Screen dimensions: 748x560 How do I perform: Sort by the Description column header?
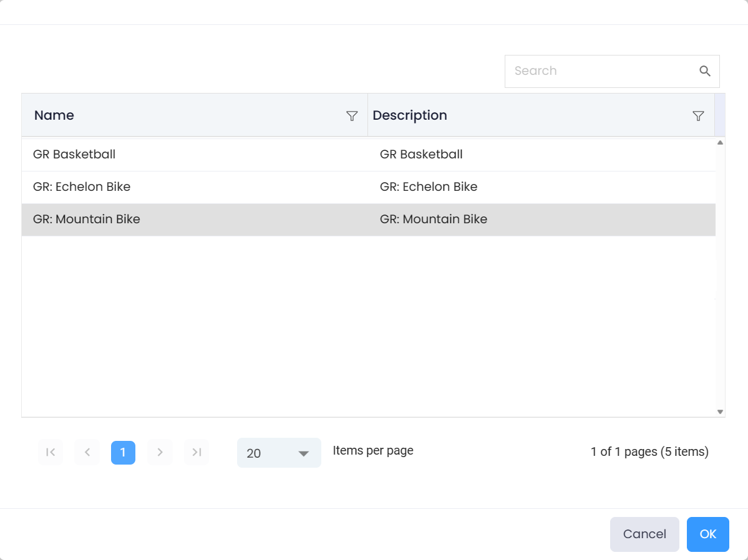coord(410,115)
